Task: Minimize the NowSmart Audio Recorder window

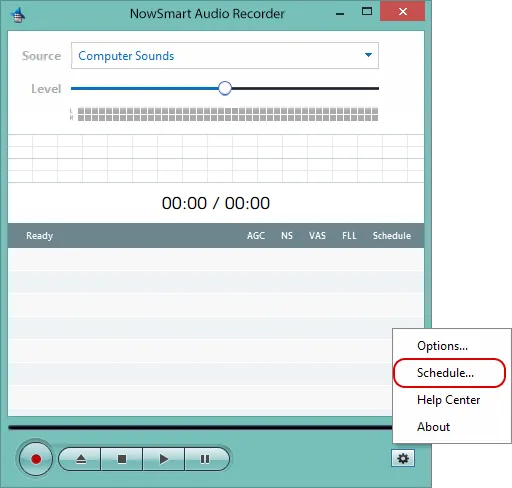Action: (x=340, y=13)
